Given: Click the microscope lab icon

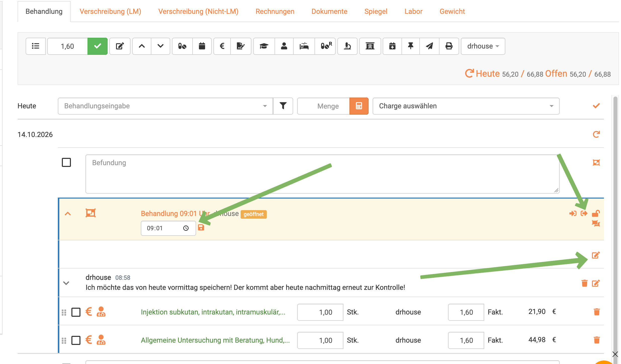Looking at the screenshot, I should click(347, 46).
